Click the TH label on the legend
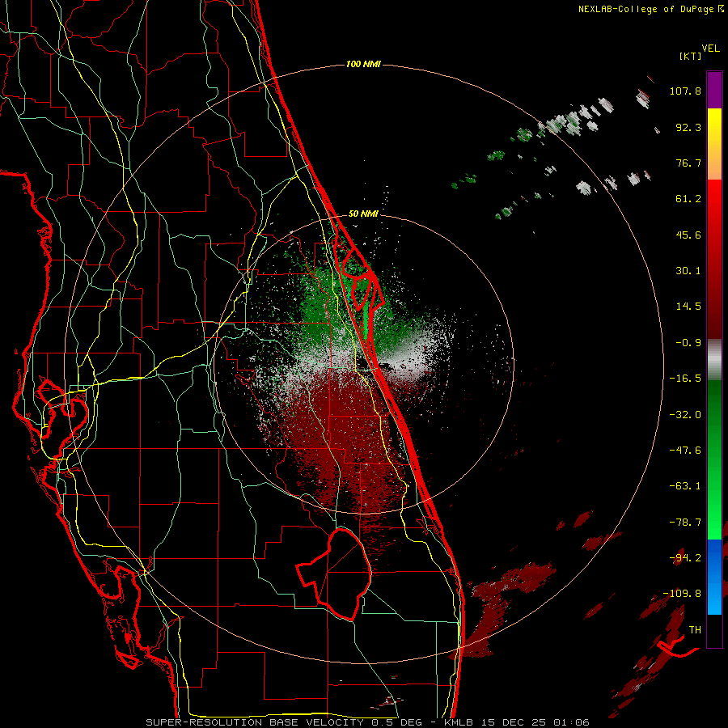 pyautogui.click(x=695, y=630)
